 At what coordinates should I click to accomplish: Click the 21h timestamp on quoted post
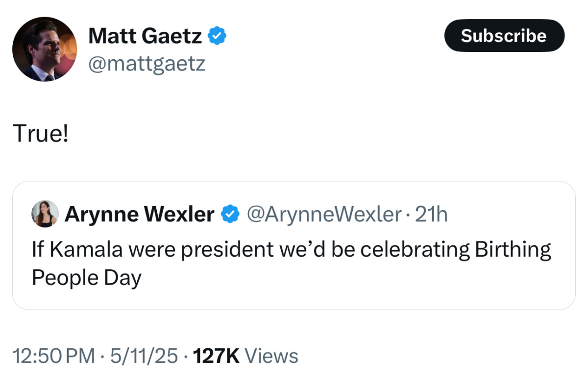click(x=432, y=214)
